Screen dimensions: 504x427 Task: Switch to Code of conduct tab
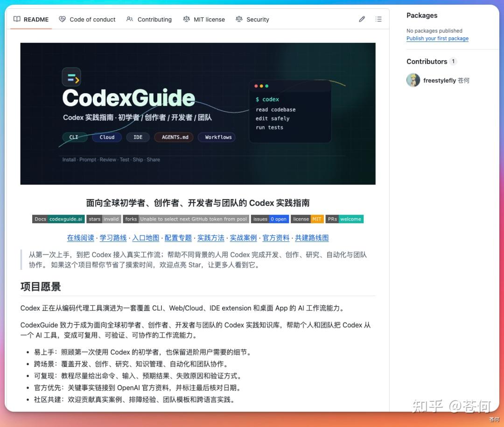coord(87,19)
